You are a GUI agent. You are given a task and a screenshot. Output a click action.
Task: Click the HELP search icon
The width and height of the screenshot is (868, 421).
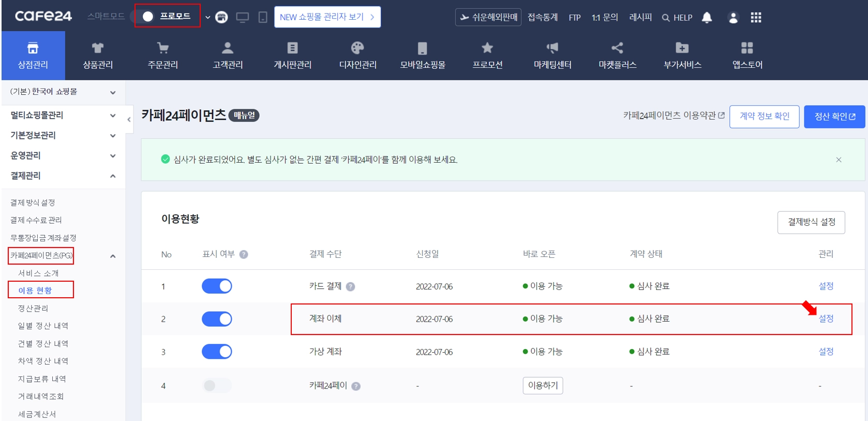tap(666, 18)
